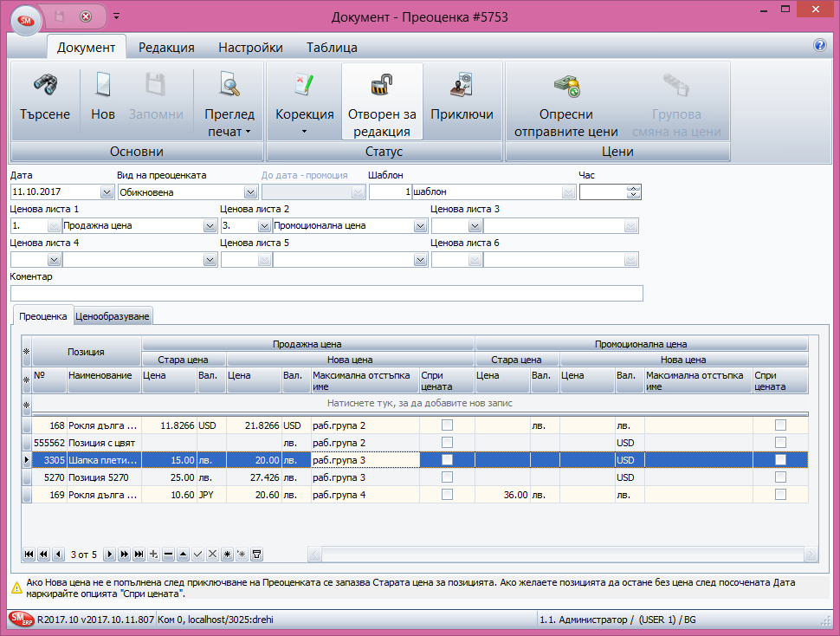
Task: Click the grid's horizontal scrollbar track
Action: 563,554
